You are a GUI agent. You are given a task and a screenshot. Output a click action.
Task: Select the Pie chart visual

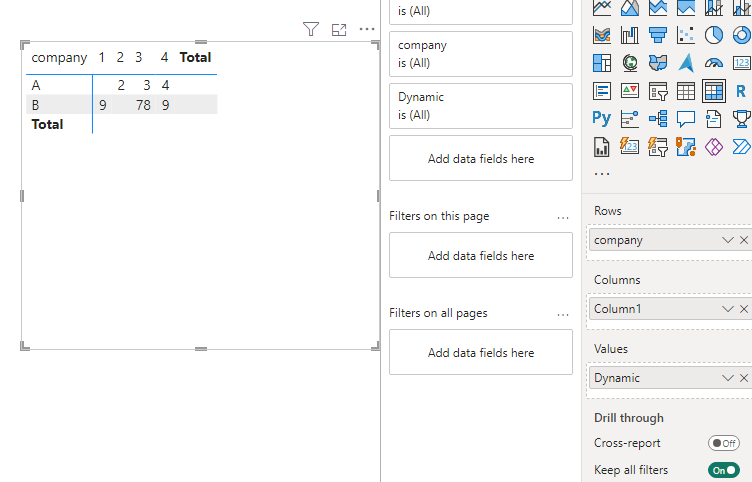[714, 35]
